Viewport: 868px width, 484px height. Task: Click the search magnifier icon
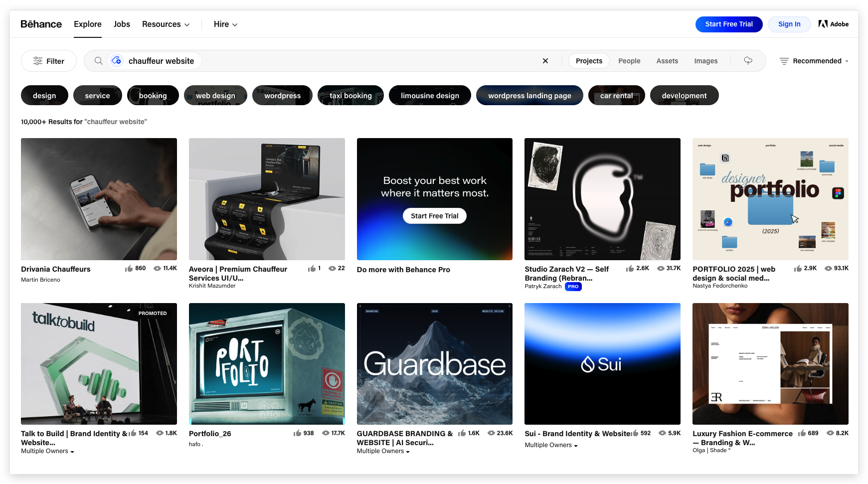coord(99,61)
